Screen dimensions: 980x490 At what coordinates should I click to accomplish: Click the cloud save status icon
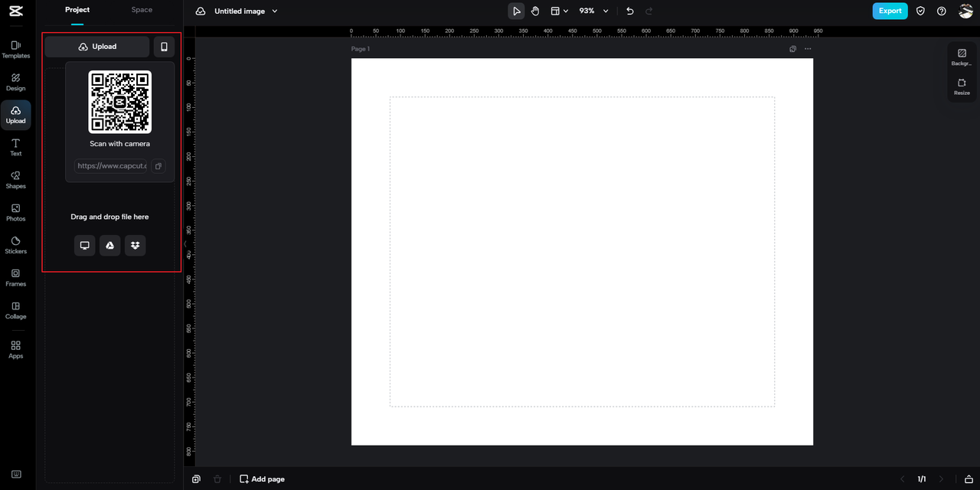tap(201, 11)
